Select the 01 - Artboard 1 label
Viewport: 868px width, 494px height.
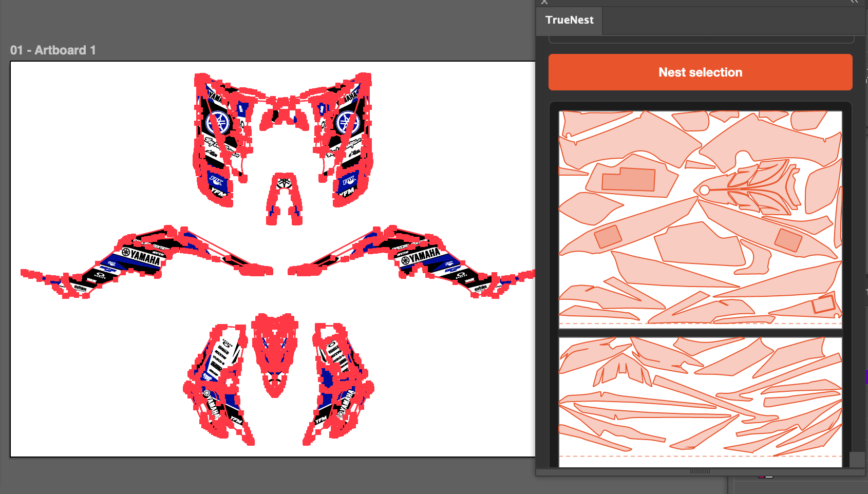coord(53,50)
